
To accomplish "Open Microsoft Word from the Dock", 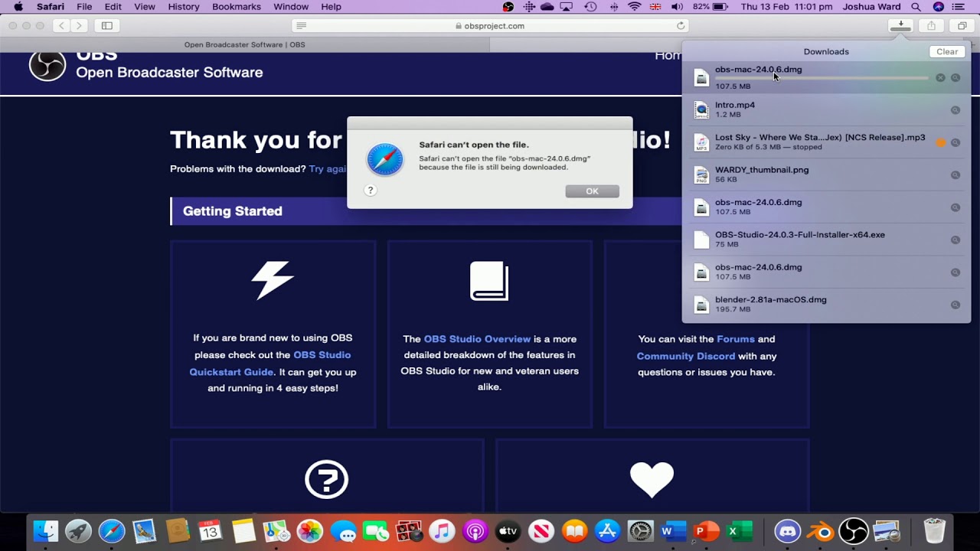I will click(673, 530).
